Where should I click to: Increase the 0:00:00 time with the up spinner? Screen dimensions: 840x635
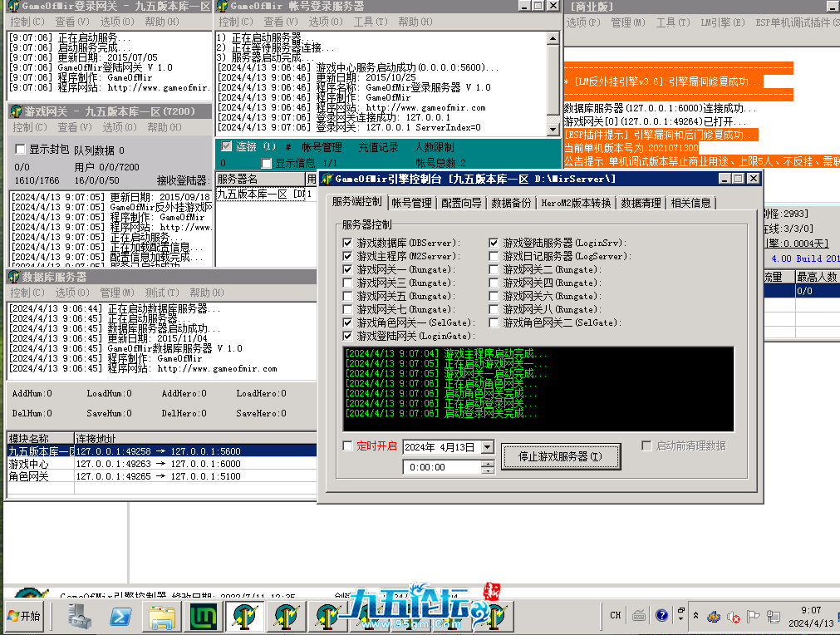[487, 464]
